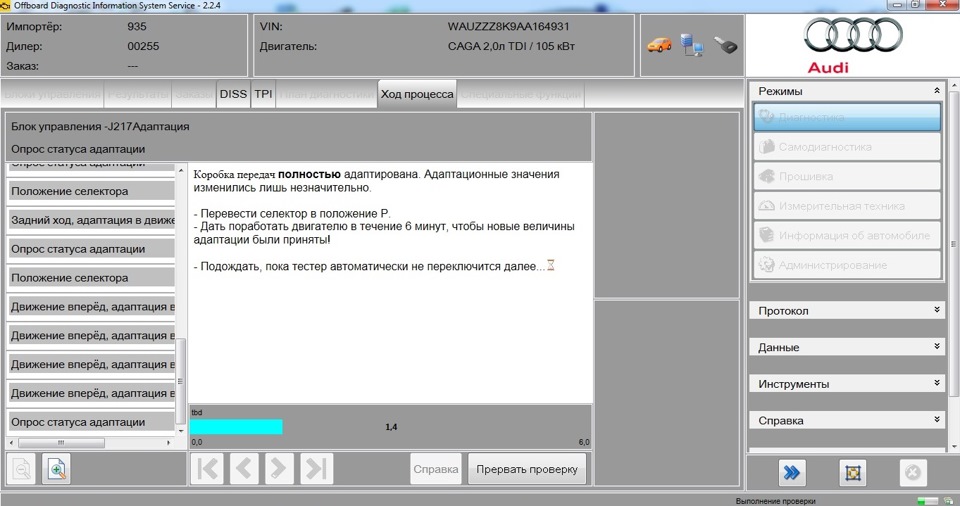
Task: Select the last 'Опрос статуса адаптации' step
Action: pyautogui.click(x=91, y=422)
